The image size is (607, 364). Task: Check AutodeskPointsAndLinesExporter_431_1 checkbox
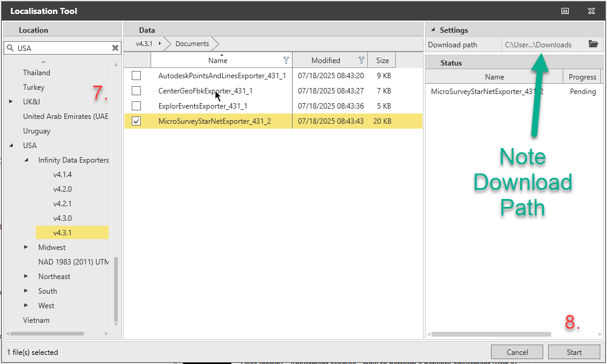(137, 76)
